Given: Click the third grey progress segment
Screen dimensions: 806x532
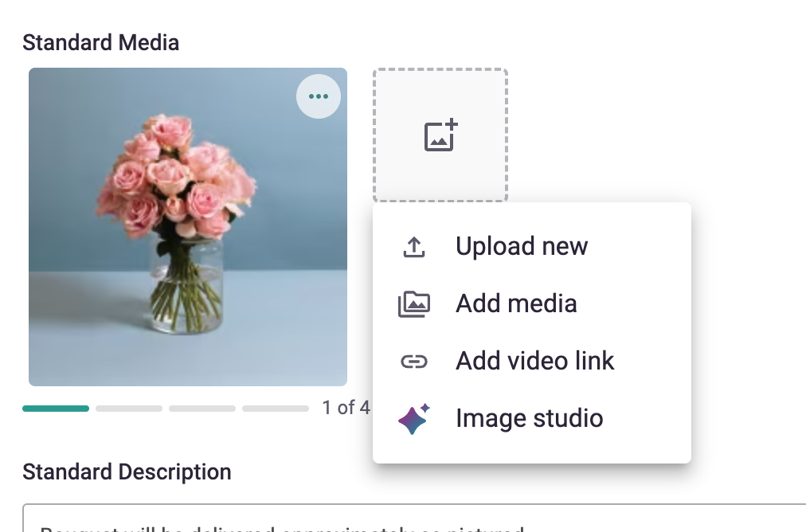Looking at the screenshot, I should click(x=202, y=409).
